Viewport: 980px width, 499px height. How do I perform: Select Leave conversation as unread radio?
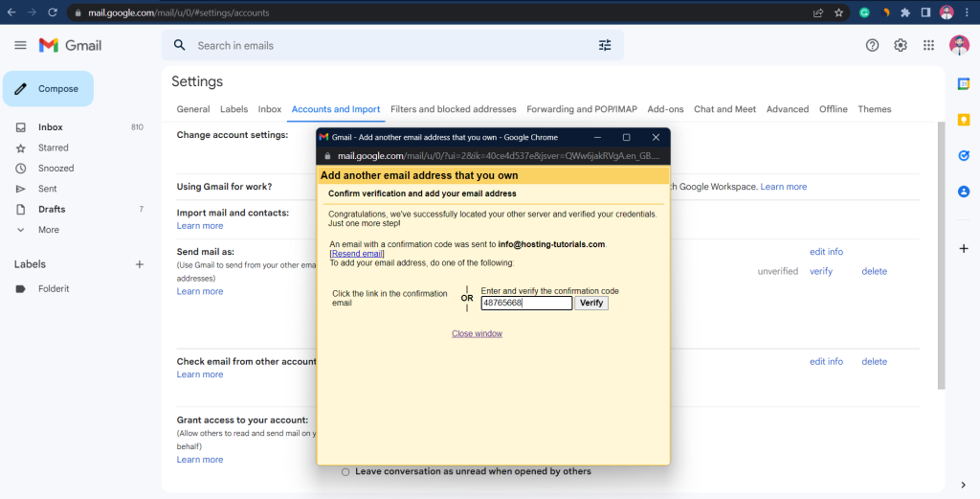[345, 472]
